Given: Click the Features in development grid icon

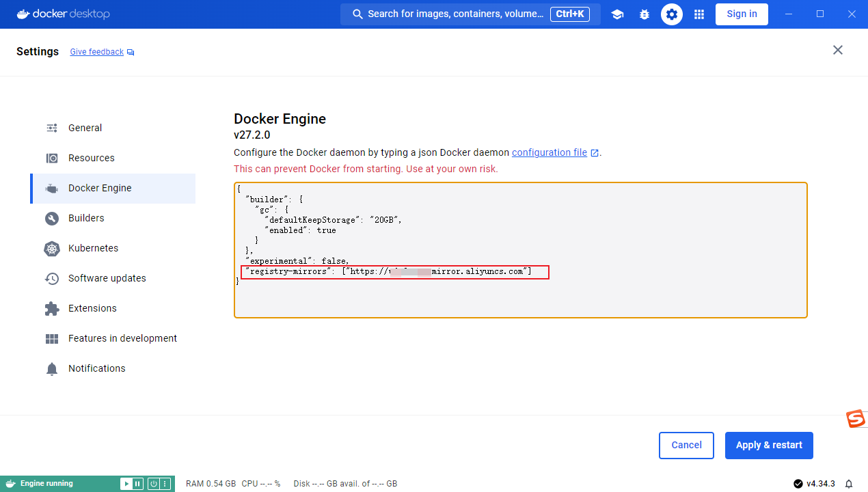Looking at the screenshot, I should pos(52,339).
